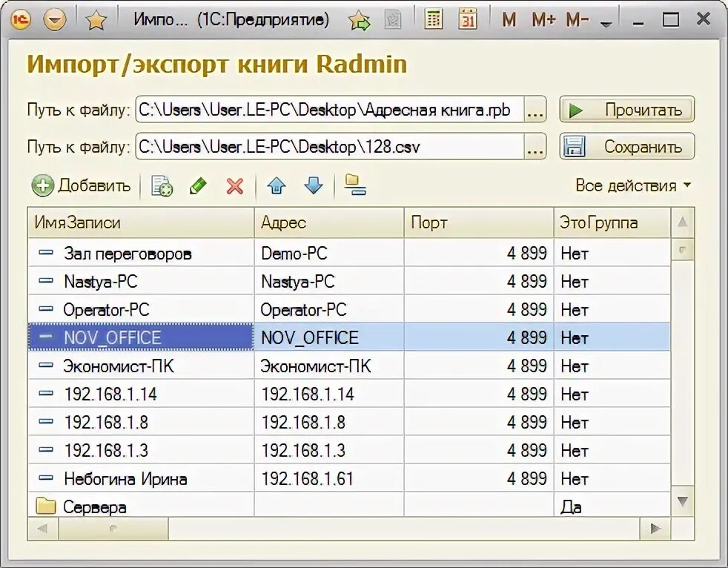
Task: Open the Все действия menu
Action: click(633, 185)
